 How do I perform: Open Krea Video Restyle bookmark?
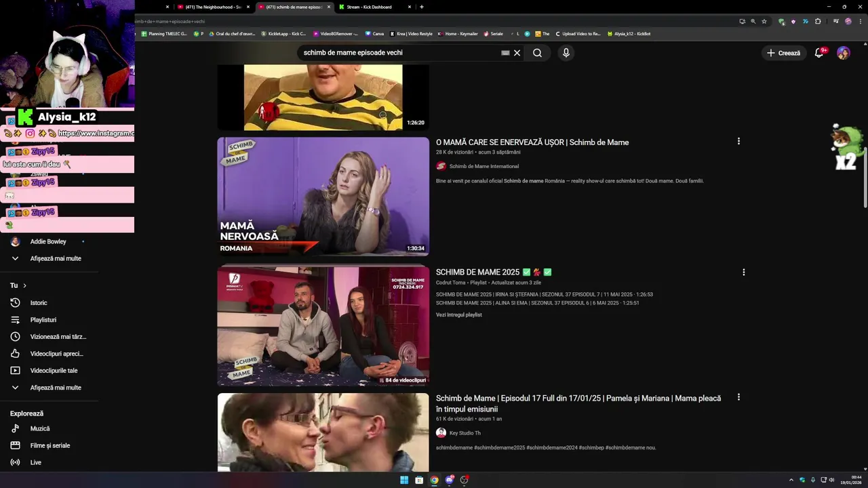pyautogui.click(x=411, y=33)
